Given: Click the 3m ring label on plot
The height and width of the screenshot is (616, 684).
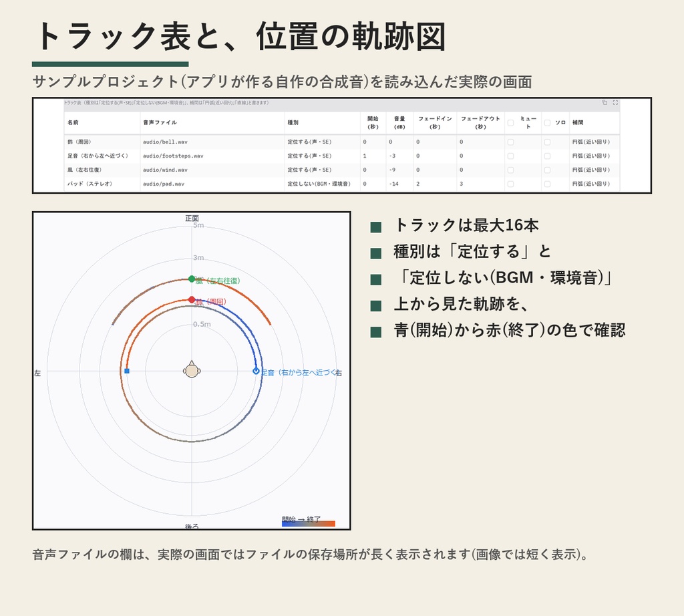Looking at the screenshot, I should [198, 258].
